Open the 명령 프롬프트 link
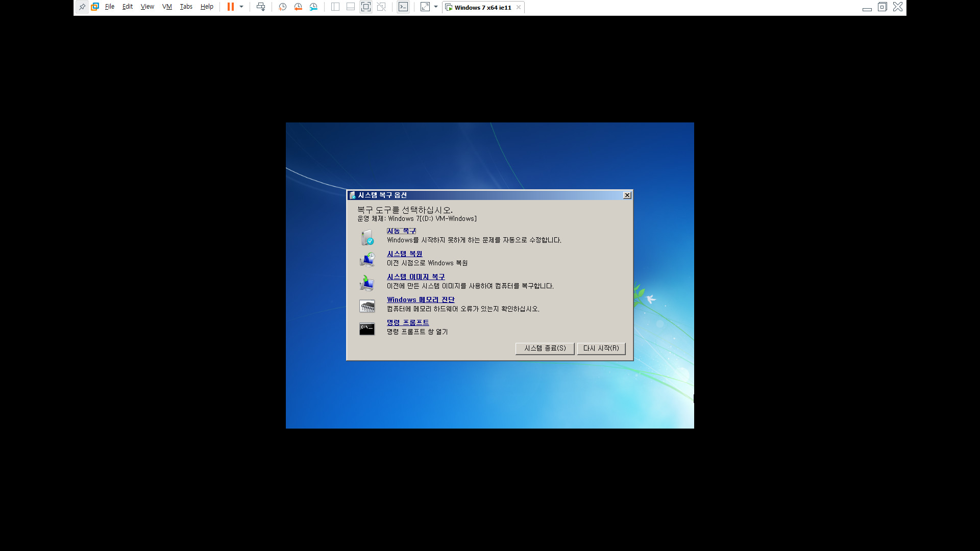Screen dimensions: 980x551 tap(408, 323)
